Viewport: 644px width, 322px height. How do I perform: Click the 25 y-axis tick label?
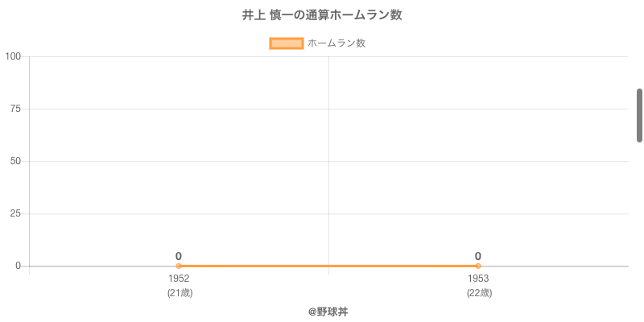click(x=15, y=213)
